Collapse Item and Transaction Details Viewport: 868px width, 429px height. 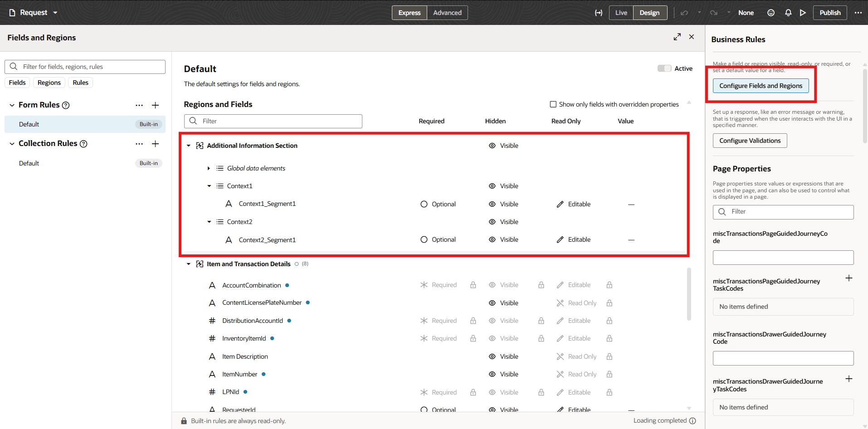[x=189, y=264]
